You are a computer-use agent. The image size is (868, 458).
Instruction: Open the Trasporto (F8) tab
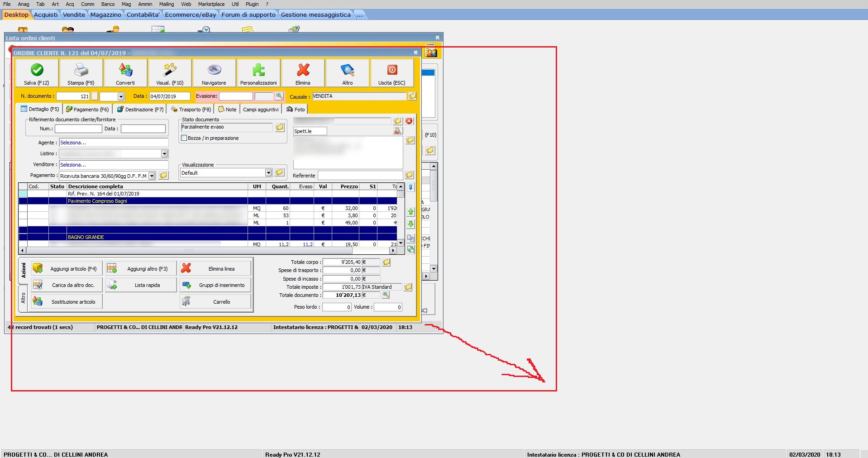(191, 110)
